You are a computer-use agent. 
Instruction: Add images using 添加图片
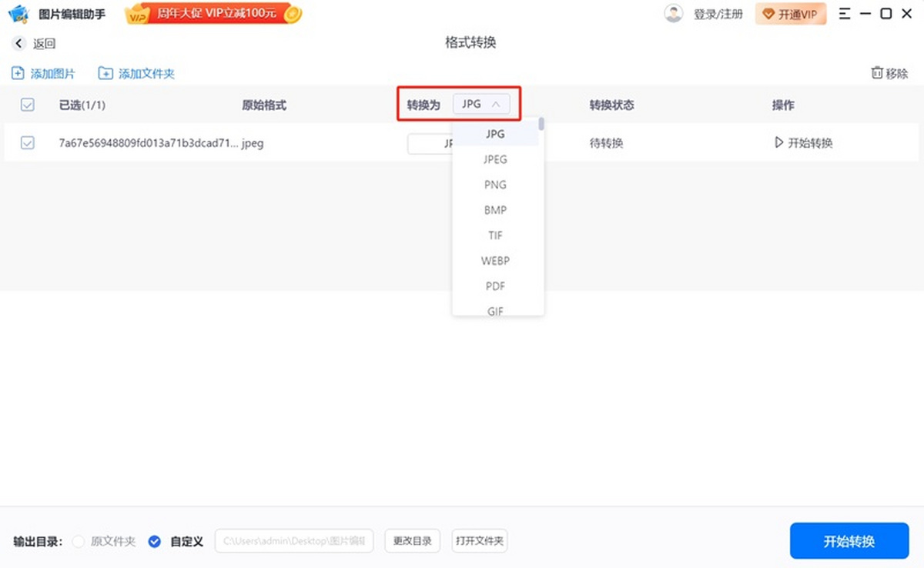pos(43,74)
